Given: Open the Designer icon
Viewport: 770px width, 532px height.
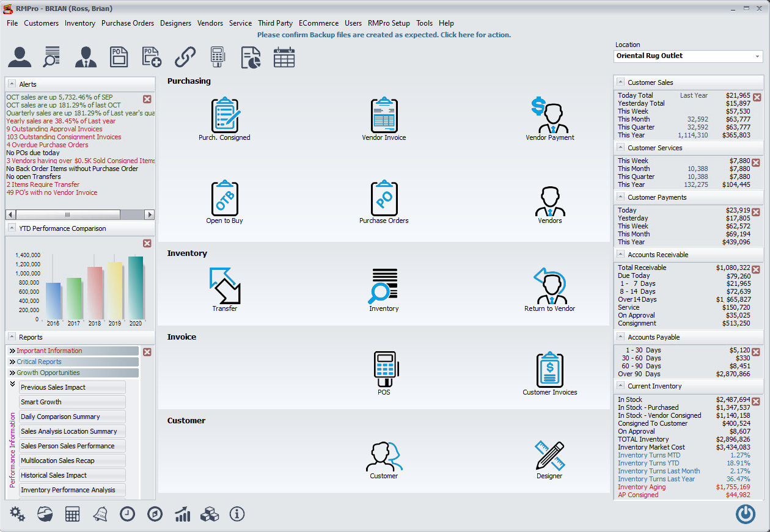Looking at the screenshot, I should tap(549, 455).
